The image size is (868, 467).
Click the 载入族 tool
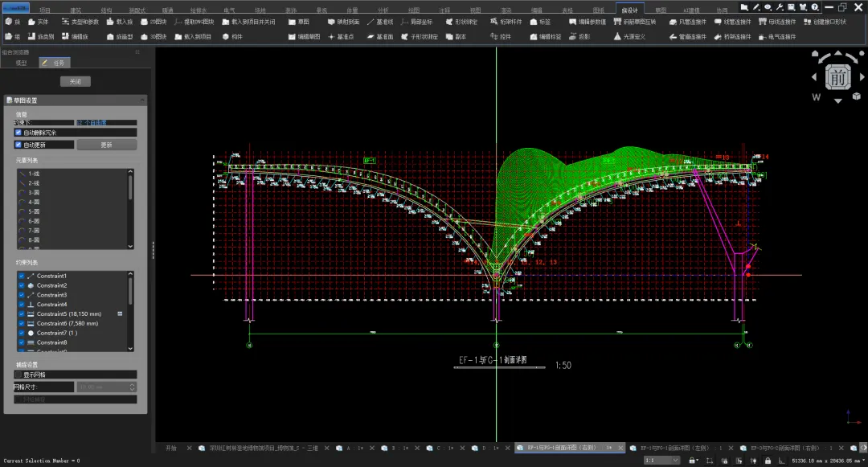click(120, 22)
